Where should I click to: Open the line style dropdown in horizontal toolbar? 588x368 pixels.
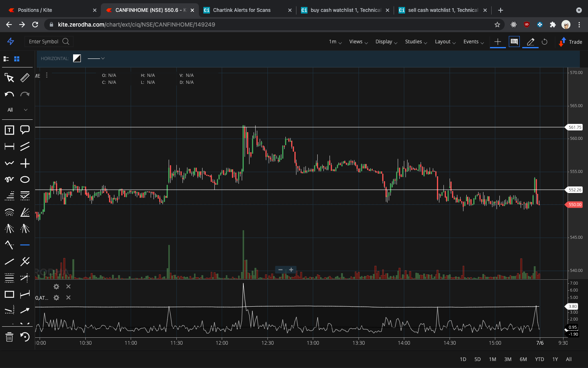pos(96,58)
